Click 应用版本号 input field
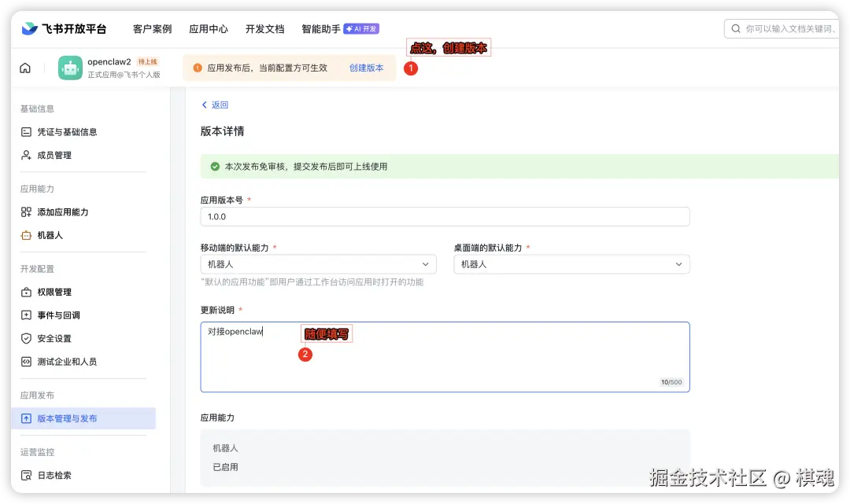 click(x=445, y=216)
